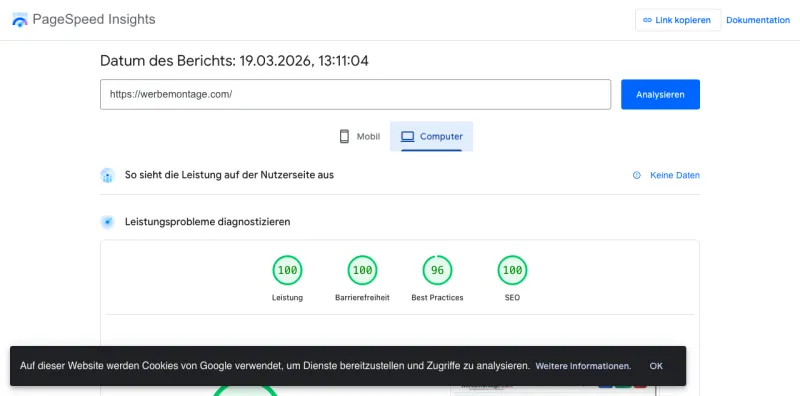The height and width of the screenshot is (396, 800).
Task: Click the SEO label
Action: point(512,298)
